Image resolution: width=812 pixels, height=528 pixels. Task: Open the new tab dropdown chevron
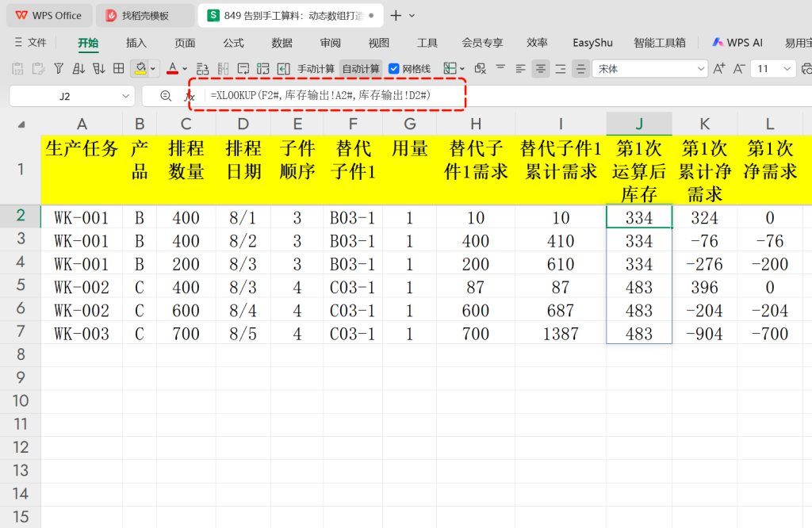pos(412,16)
